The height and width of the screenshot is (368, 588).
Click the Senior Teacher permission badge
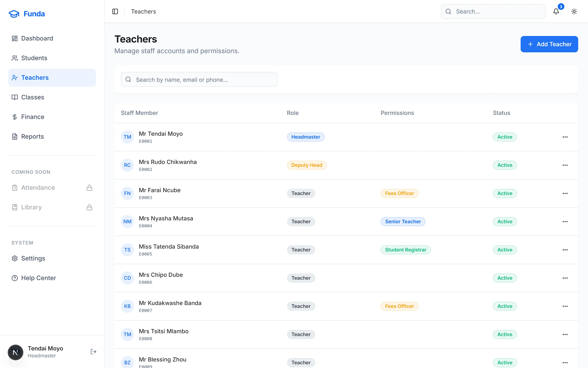[403, 222]
